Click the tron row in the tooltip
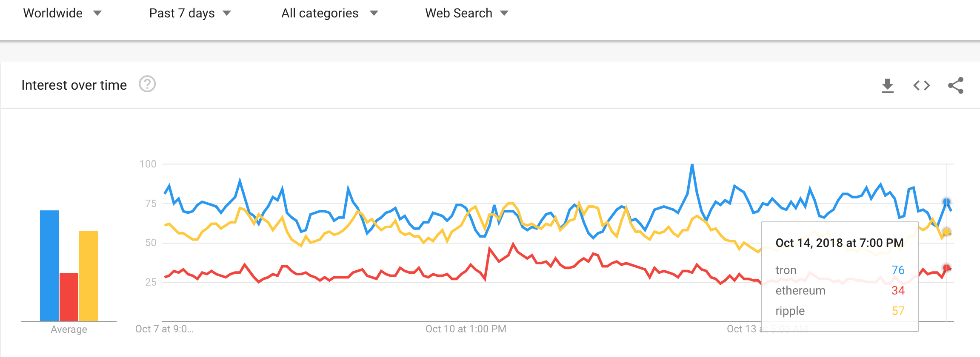 (840, 270)
